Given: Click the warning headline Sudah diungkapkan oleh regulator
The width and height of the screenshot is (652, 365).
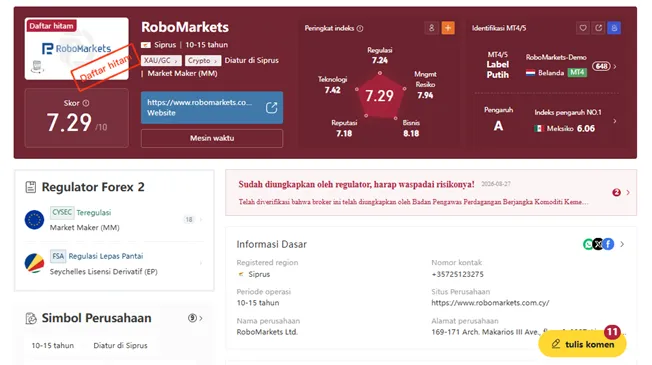Looking at the screenshot, I should click(356, 184).
